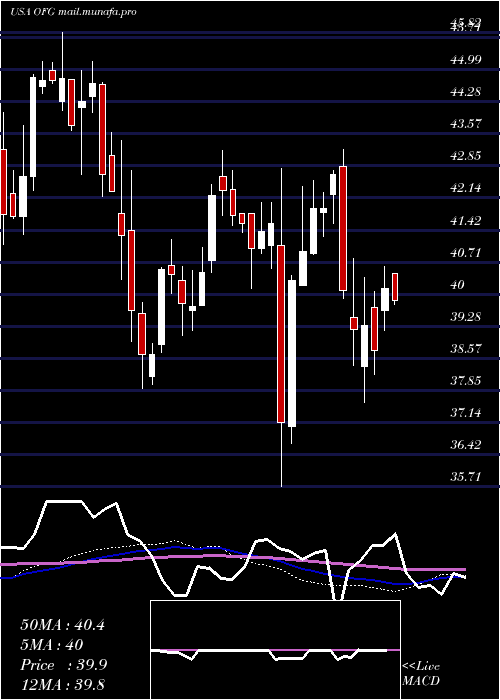Click the '5MA : 40' readout

point(52,645)
